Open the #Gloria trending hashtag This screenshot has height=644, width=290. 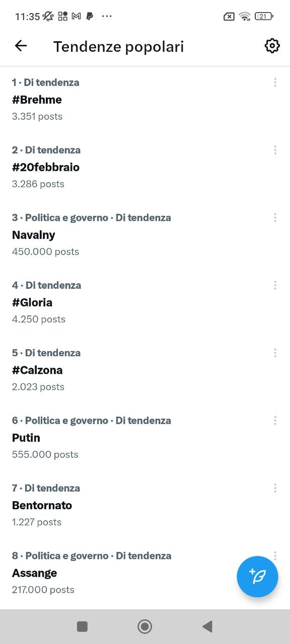[x=32, y=302]
